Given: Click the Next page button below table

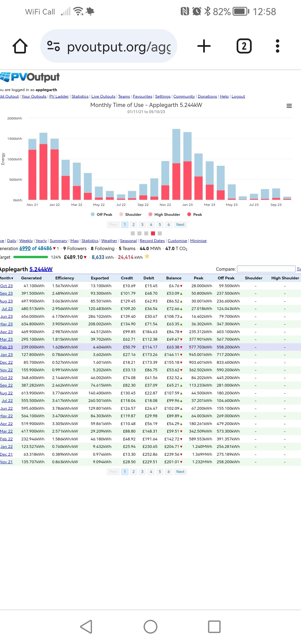Looking at the screenshot, I should pos(180,472).
